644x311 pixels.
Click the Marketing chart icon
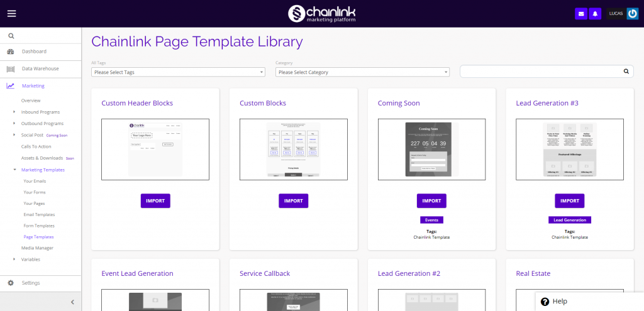click(x=11, y=86)
